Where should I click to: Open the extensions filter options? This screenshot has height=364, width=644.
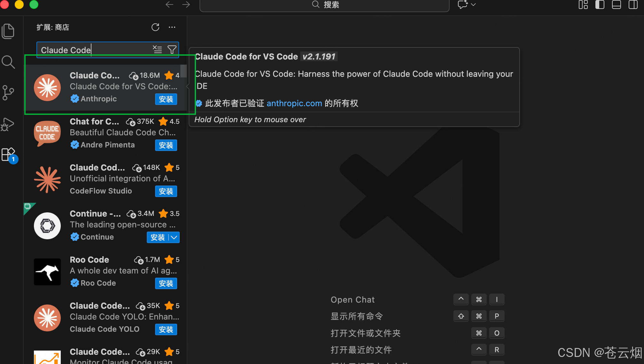coord(172,50)
